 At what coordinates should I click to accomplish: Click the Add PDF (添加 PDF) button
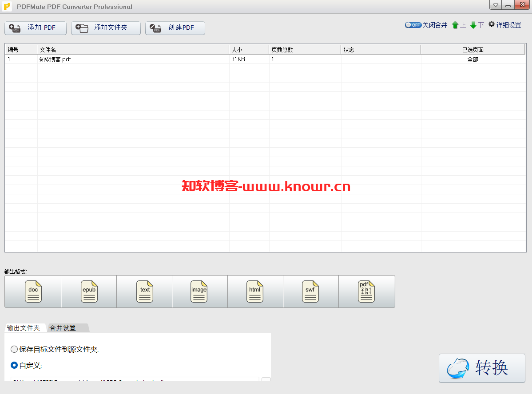click(35, 28)
